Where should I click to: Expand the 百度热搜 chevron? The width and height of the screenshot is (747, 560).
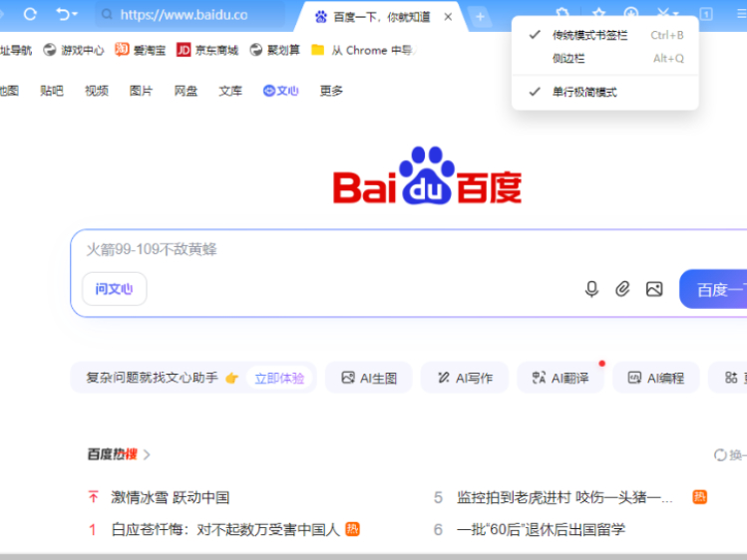[x=148, y=455]
